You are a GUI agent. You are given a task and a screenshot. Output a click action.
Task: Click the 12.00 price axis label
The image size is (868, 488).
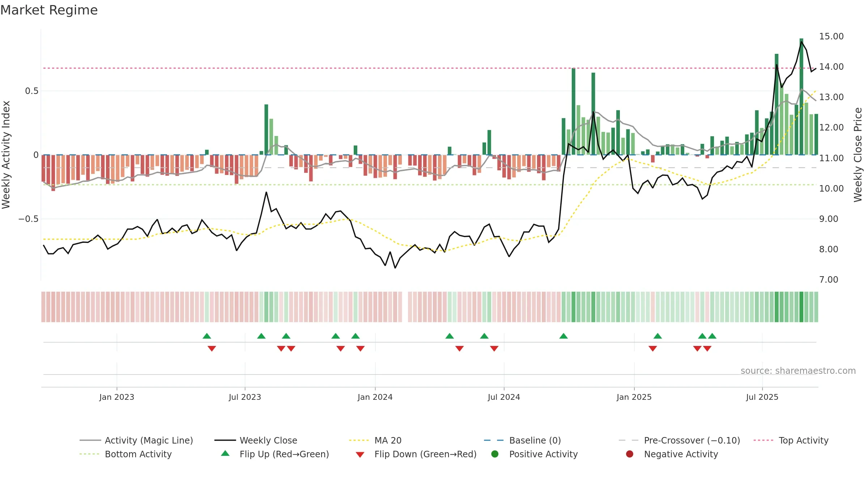pos(831,127)
